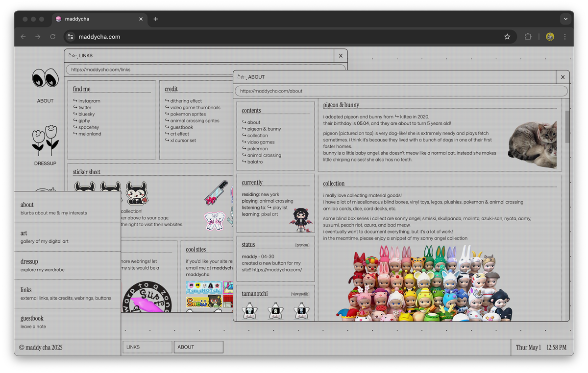Click the Chrome profile avatar icon

tap(550, 37)
